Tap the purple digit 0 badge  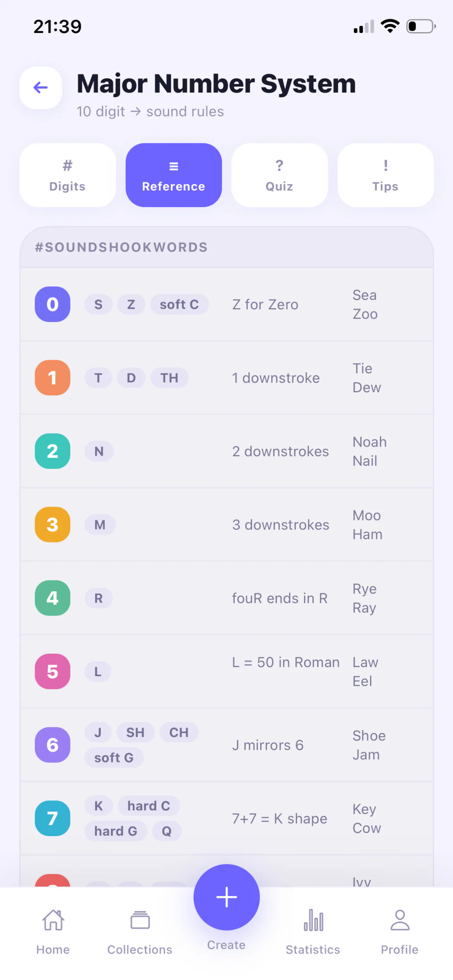53,304
